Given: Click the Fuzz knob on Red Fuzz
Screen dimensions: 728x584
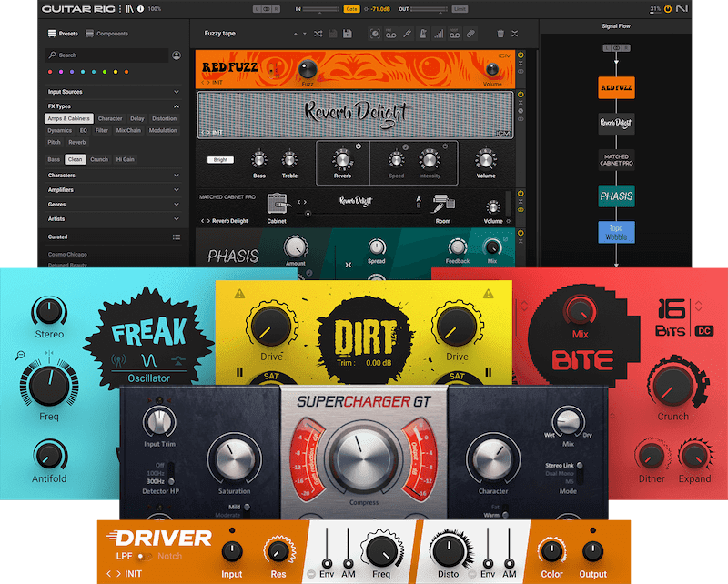Looking at the screenshot, I should (x=308, y=70).
